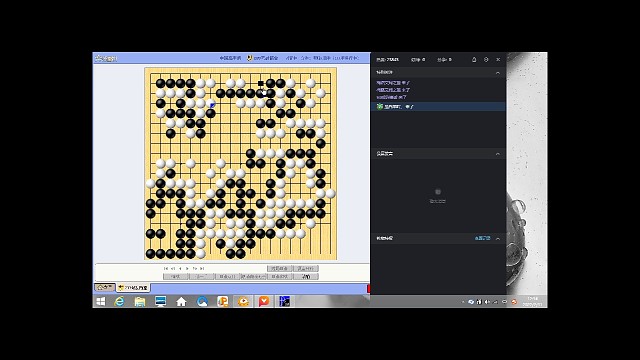Open the dark blue Go app on taskbar

tap(284, 301)
